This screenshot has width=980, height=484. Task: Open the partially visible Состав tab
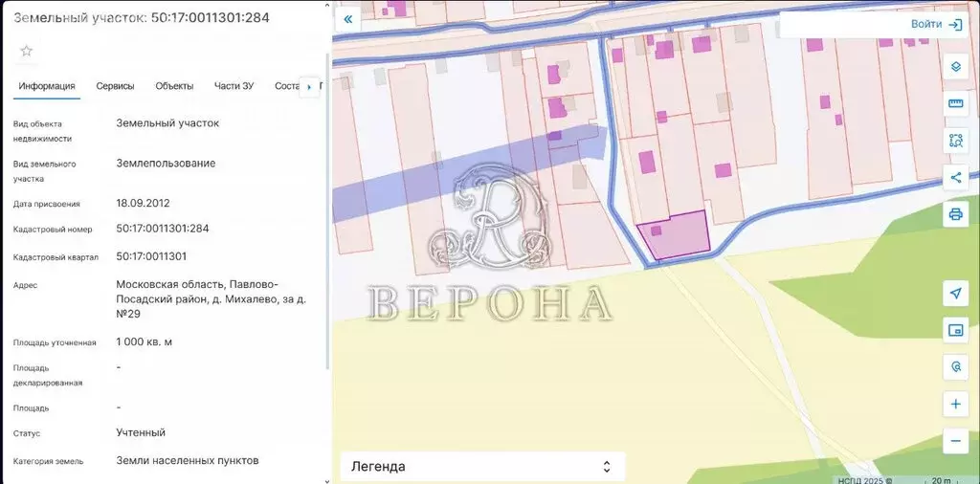click(x=287, y=86)
